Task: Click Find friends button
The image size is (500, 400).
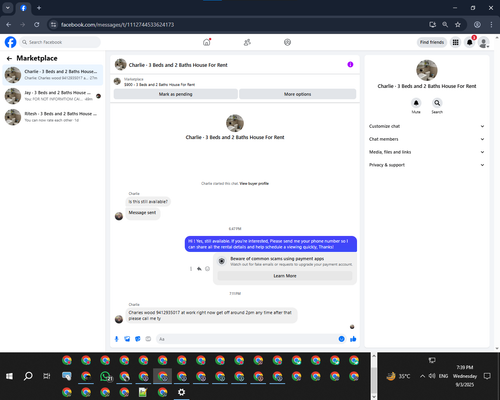Action: [x=432, y=42]
